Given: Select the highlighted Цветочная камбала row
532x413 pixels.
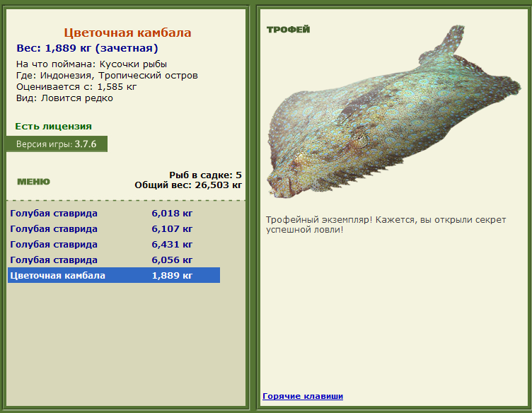Looking at the screenshot, I should 114,275.
